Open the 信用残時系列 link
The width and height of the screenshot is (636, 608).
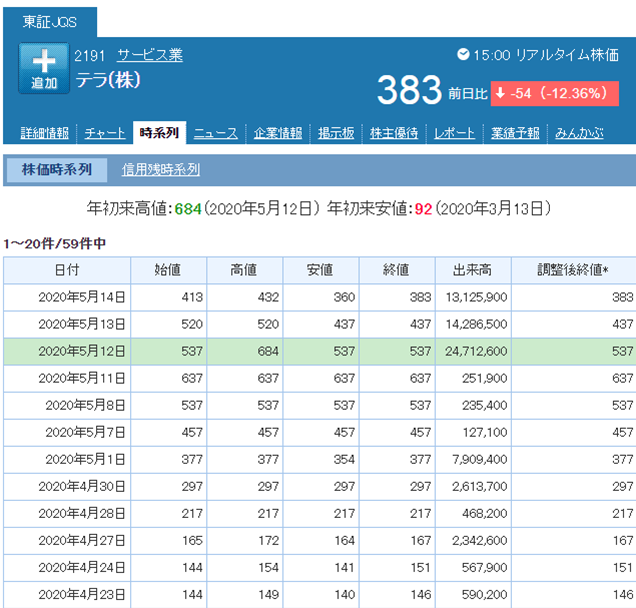pyautogui.click(x=161, y=170)
